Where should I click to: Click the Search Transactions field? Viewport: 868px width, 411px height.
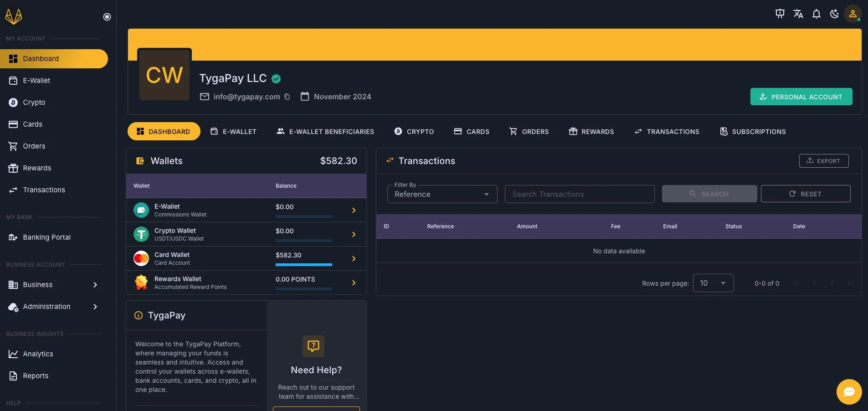click(580, 194)
